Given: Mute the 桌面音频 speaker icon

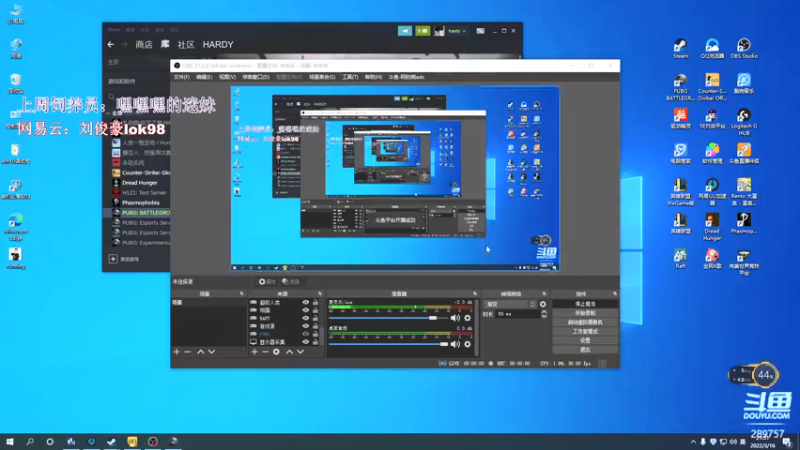Looking at the screenshot, I should coord(455,344).
